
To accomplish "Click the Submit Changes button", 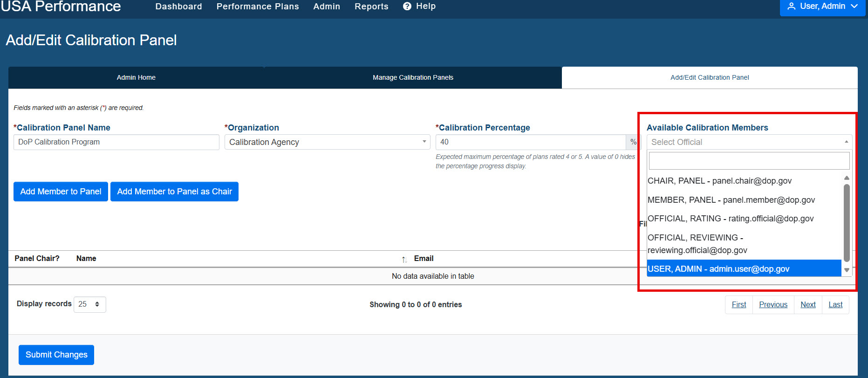I will pos(56,355).
